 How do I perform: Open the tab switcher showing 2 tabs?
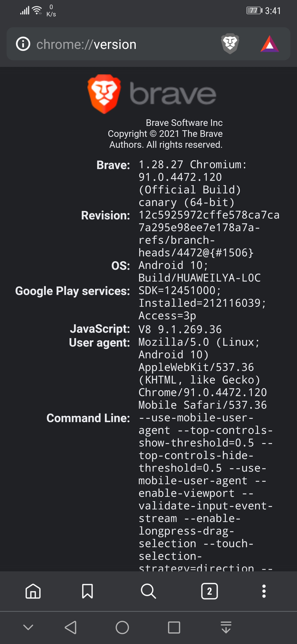point(209,591)
